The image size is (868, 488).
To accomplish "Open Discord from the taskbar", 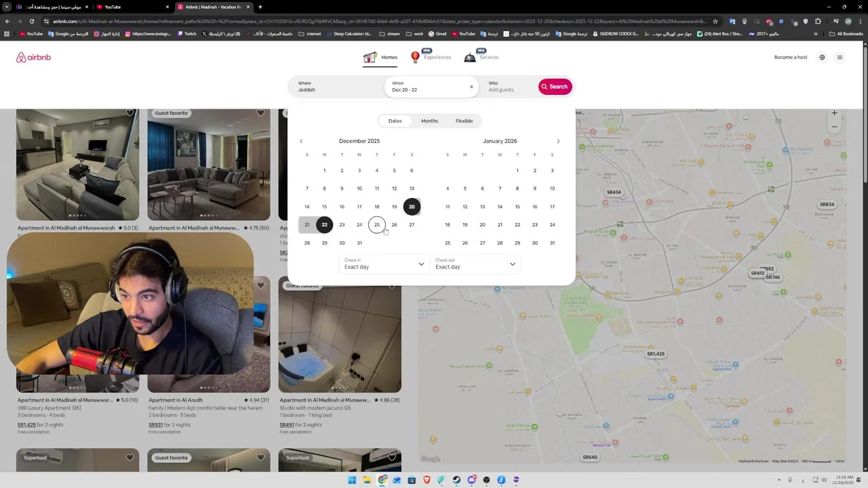I will point(471,480).
